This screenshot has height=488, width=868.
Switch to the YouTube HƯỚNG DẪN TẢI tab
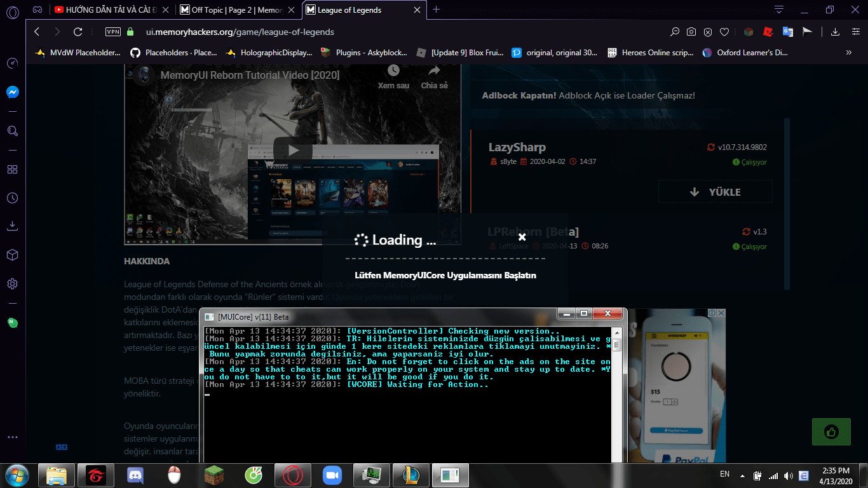coord(111,10)
